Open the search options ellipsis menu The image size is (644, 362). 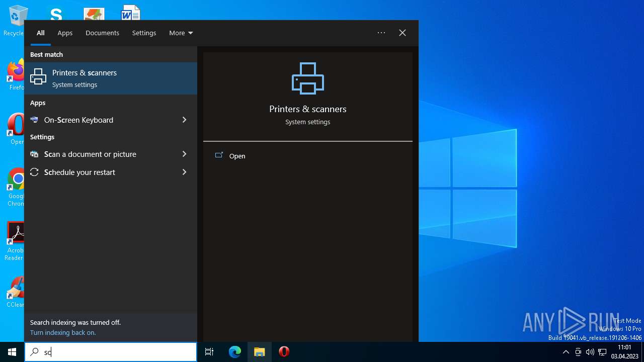point(381,33)
